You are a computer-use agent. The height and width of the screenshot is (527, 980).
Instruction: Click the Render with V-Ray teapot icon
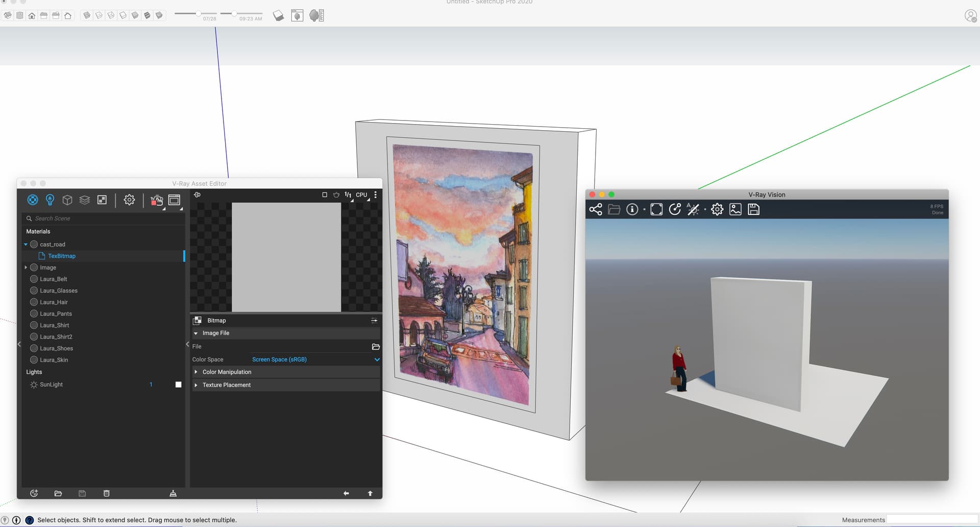(x=157, y=200)
